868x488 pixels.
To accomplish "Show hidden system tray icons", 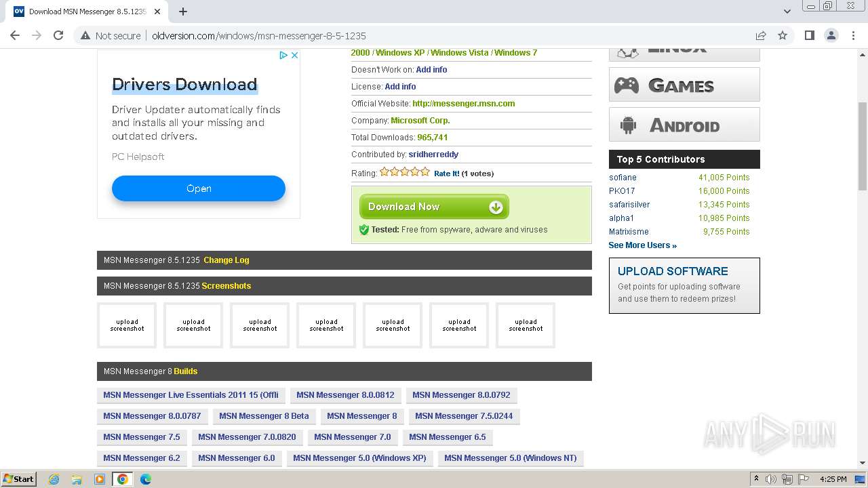I will pyautogui.click(x=757, y=479).
